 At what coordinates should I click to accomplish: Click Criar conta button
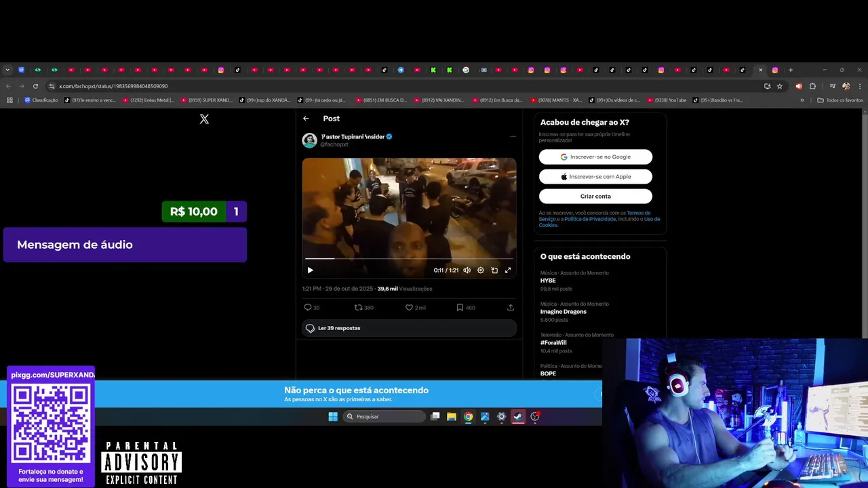pyautogui.click(x=595, y=196)
